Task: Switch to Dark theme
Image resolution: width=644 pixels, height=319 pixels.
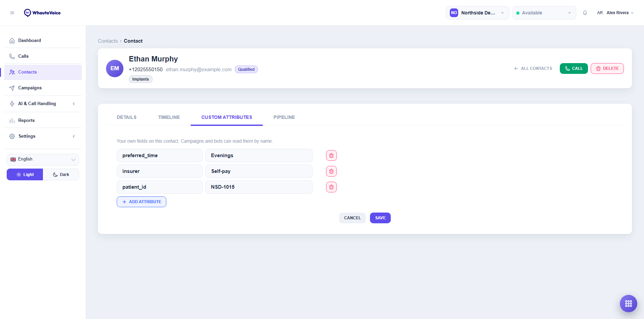Action: pos(61,175)
